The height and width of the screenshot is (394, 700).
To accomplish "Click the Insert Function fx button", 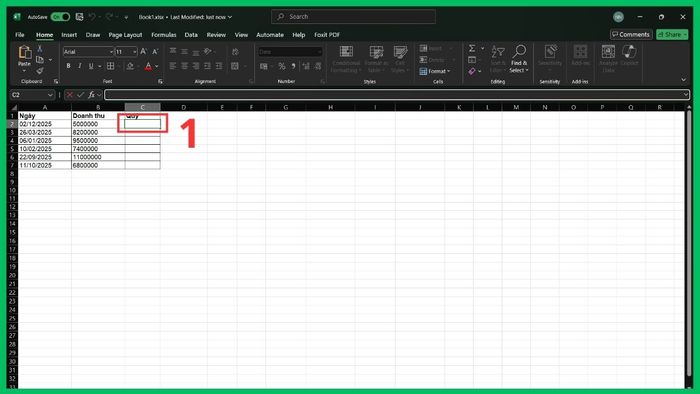I will point(92,95).
